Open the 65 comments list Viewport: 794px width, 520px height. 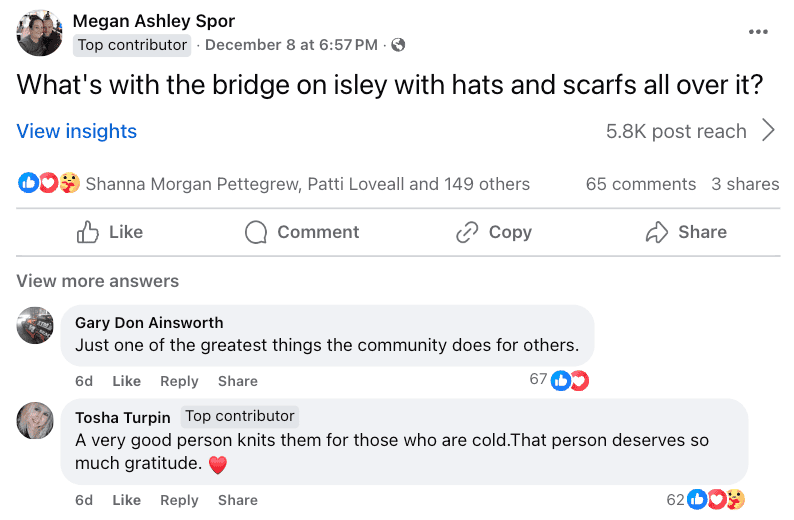click(x=640, y=184)
